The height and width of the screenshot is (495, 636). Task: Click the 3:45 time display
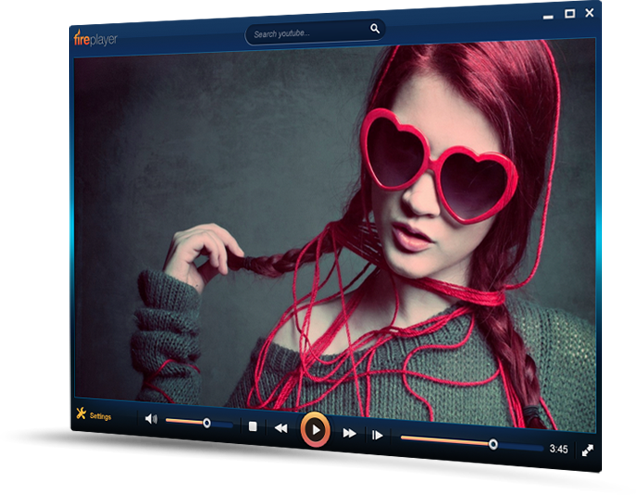558,449
